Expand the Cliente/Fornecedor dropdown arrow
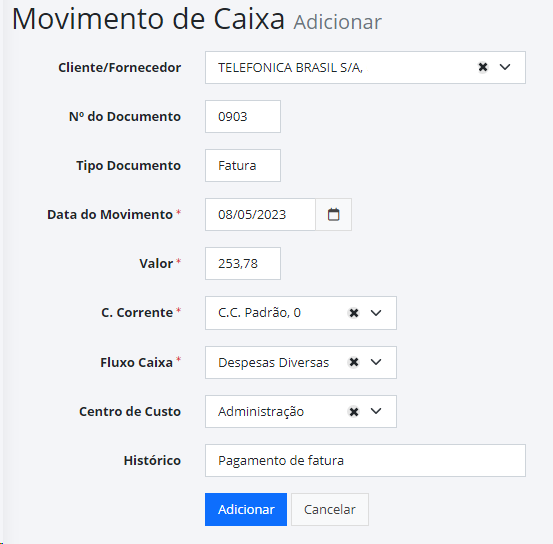Viewport: 553px width, 544px height. click(505, 67)
